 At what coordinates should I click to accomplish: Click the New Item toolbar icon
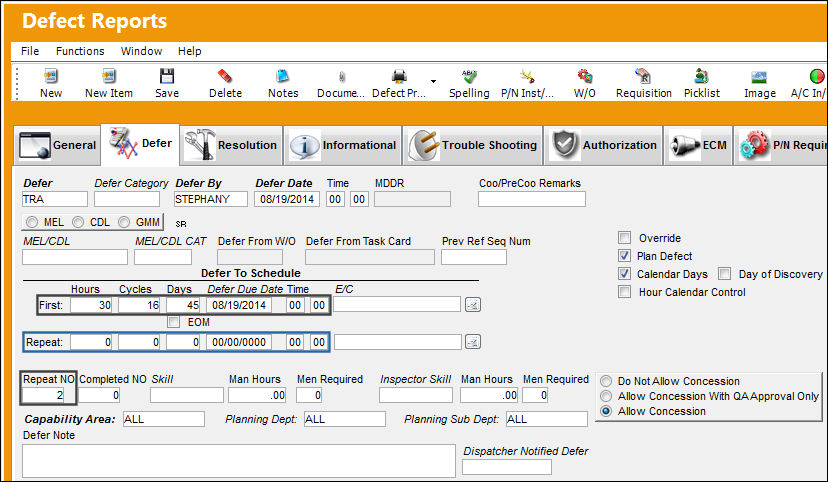[109, 76]
